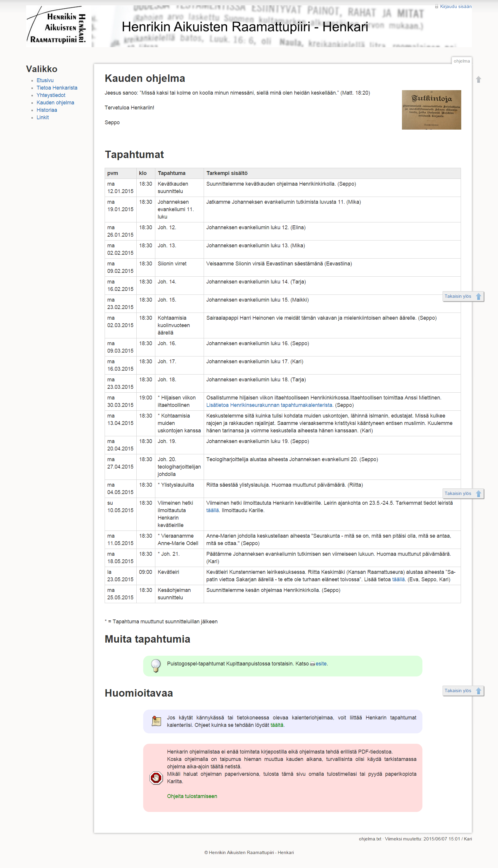Click '* Hiljaisen viikon iltaehtoollinen' cell

(179, 401)
